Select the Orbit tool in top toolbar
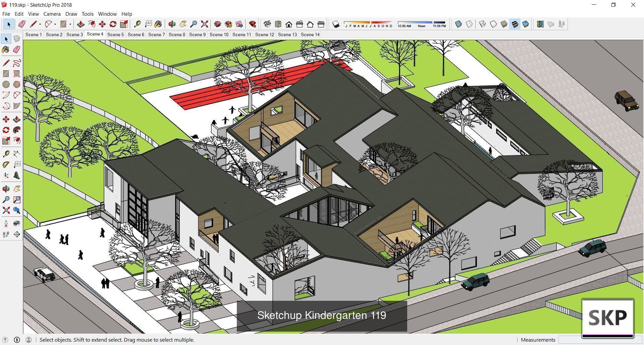644x345 pixels. click(172, 24)
